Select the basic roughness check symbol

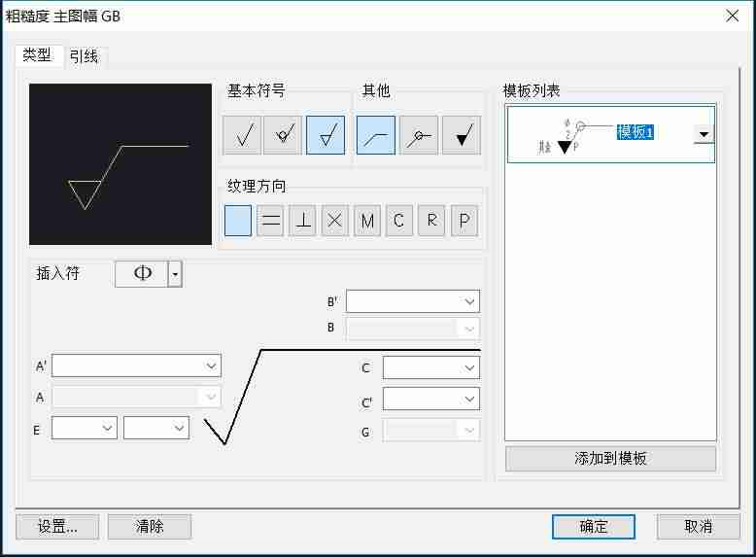[242, 135]
